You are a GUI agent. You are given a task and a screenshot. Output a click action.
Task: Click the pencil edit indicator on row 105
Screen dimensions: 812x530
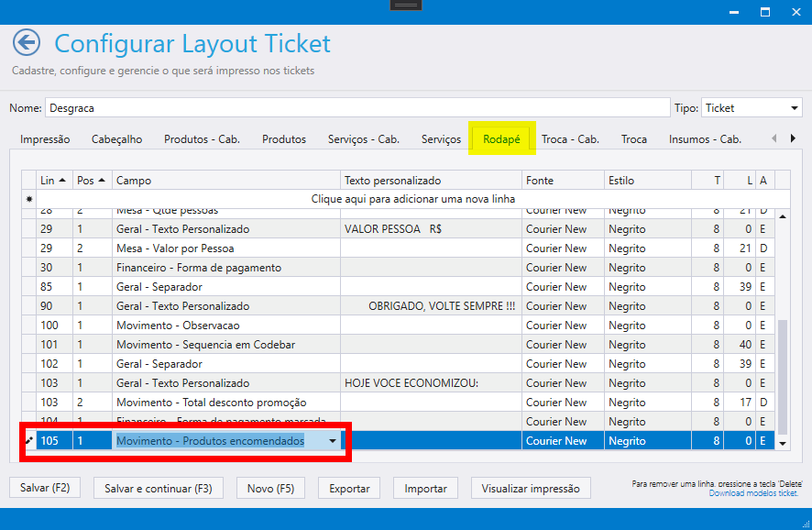29,441
